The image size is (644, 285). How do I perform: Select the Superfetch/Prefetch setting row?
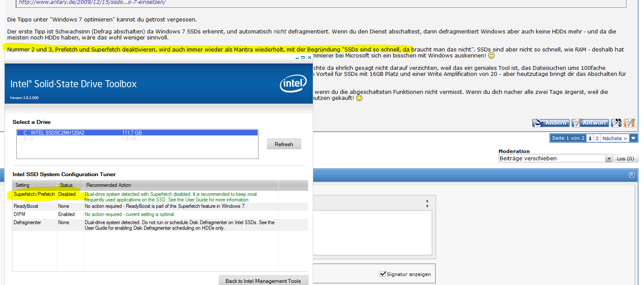[160, 197]
